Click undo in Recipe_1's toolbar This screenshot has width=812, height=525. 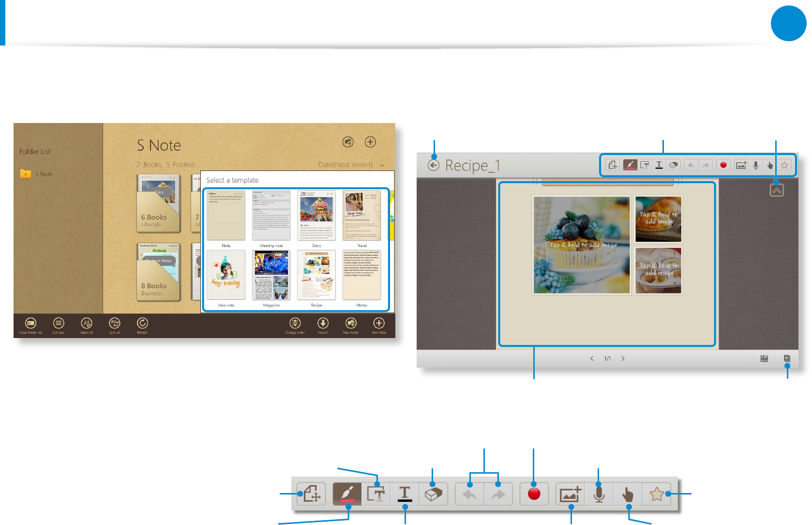[x=692, y=165]
